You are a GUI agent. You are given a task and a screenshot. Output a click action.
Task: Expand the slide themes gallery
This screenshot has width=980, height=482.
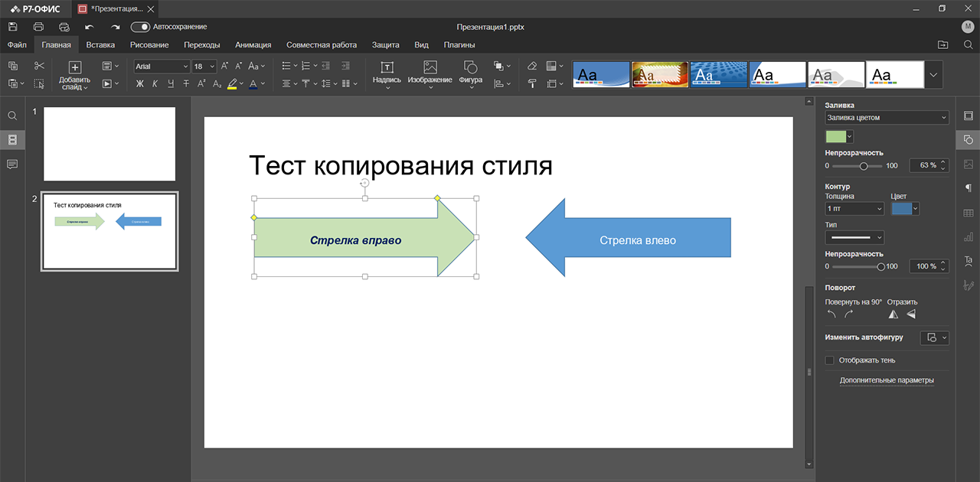click(933, 75)
